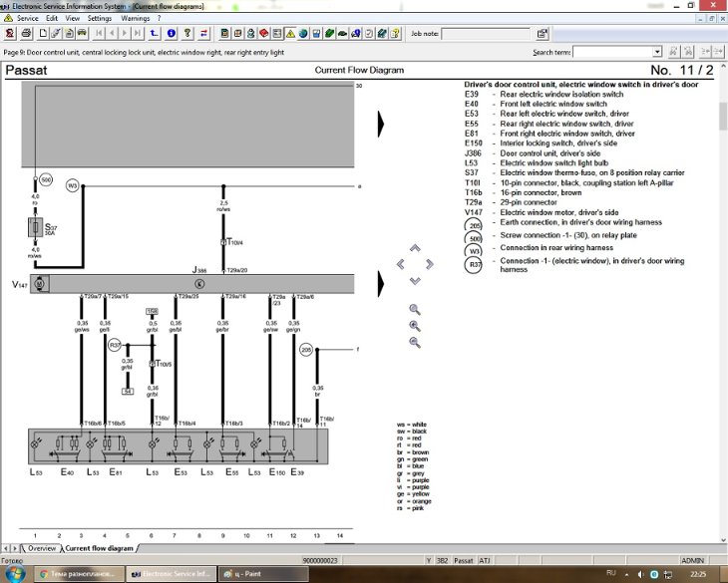
Task: Click the printer icon
Action: [x=26, y=34]
